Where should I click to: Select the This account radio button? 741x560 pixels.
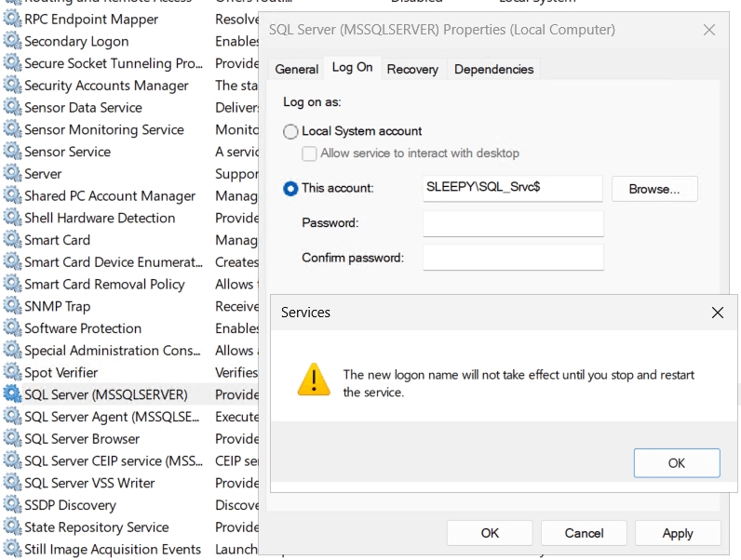pos(291,188)
